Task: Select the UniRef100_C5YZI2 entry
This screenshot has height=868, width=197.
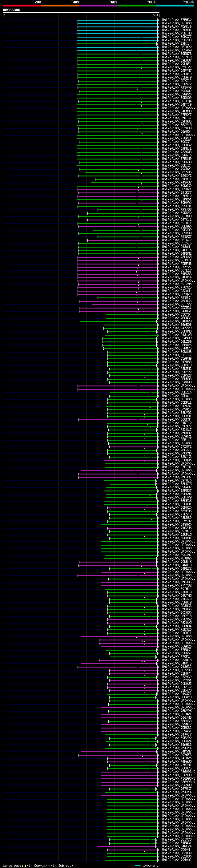Action: coord(177,81)
